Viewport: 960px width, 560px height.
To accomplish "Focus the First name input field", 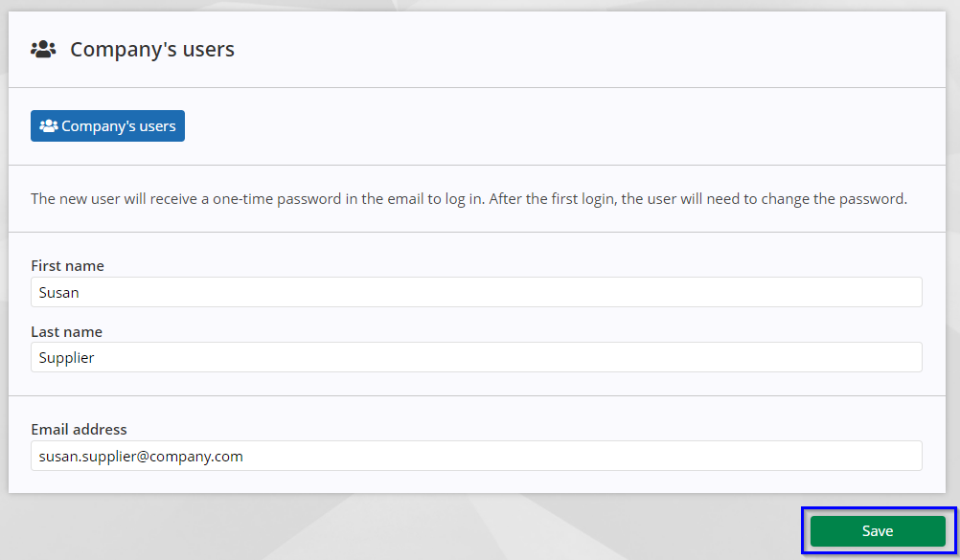I will point(476,292).
